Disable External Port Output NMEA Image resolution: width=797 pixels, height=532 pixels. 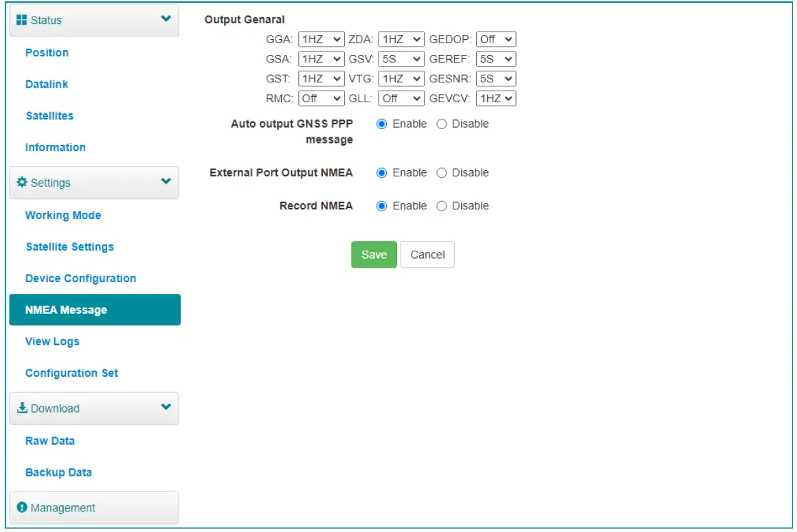441,172
